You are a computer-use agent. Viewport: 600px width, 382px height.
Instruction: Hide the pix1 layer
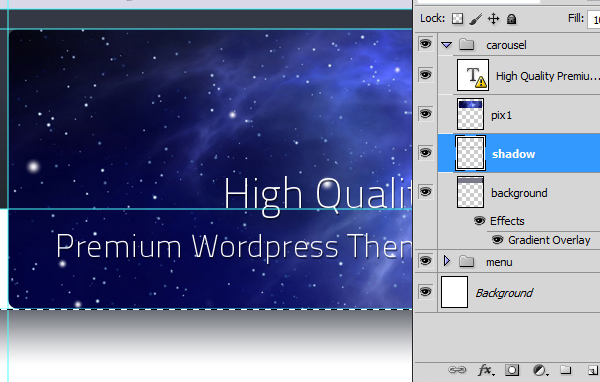(x=426, y=114)
